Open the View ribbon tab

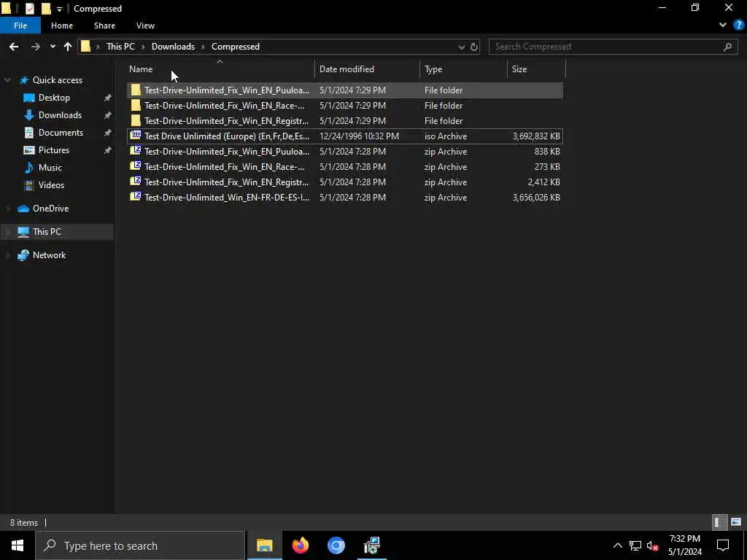pyautogui.click(x=145, y=26)
